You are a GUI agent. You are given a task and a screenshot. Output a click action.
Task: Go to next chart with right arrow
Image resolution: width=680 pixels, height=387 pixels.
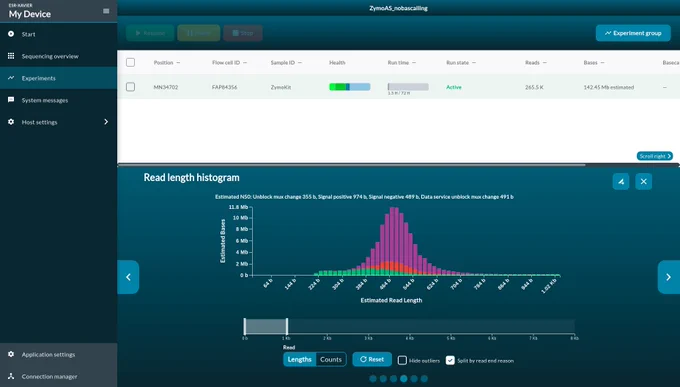click(x=669, y=277)
